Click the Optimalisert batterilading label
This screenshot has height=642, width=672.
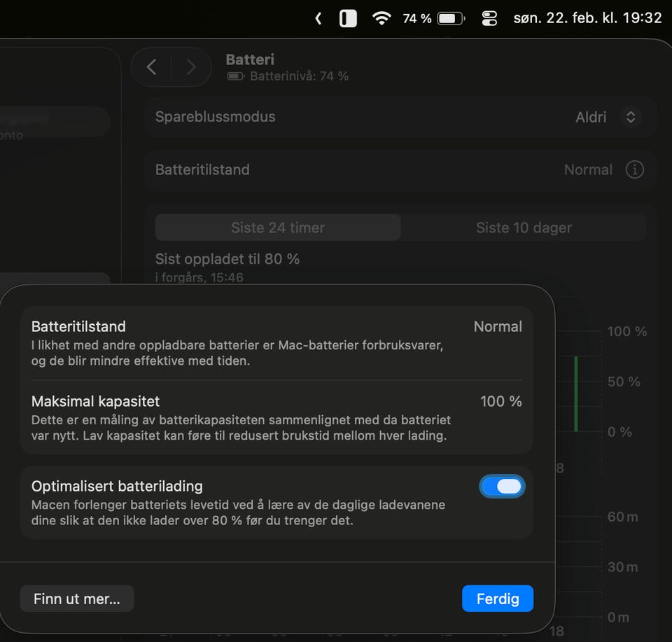[x=117, y=487]
